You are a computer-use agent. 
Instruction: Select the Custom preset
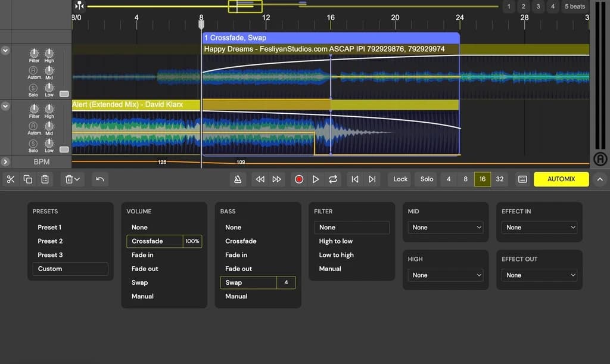click(x=70, y=269)
